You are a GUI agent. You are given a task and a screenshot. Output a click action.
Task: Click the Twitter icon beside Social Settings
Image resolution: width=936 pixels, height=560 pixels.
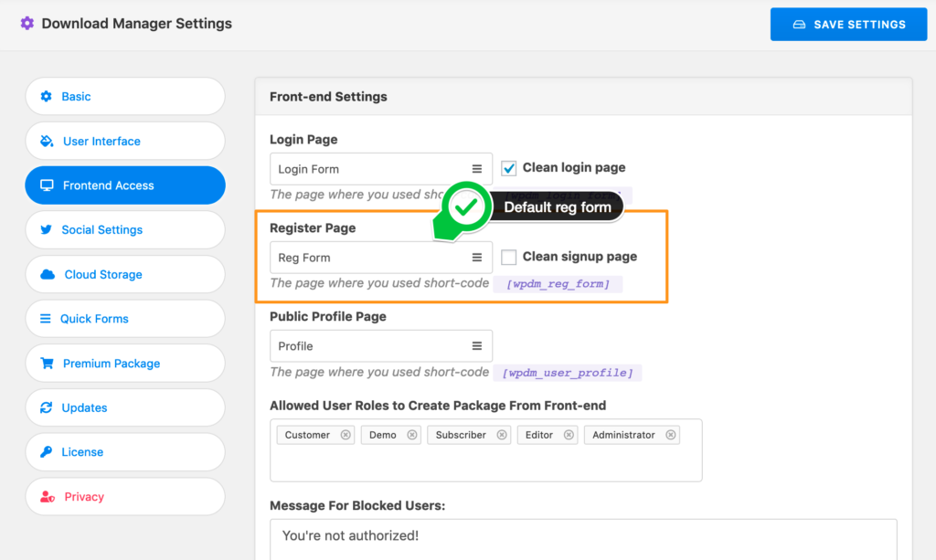click(45, 229)
